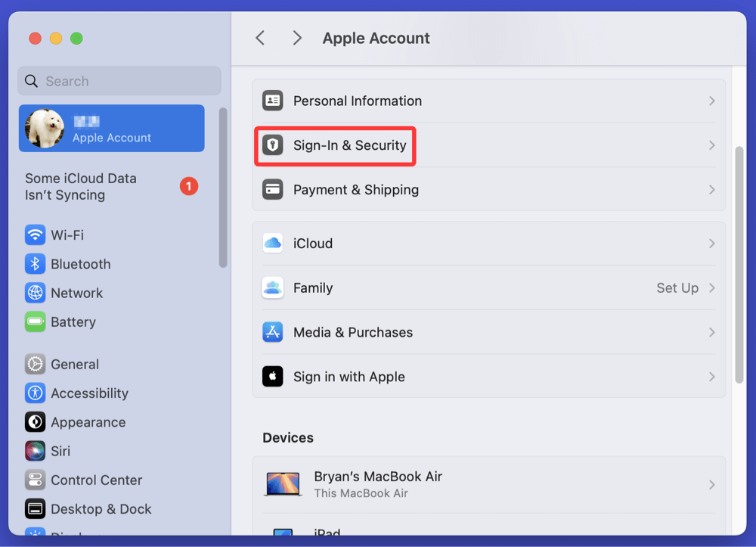The height and width of the screenshot is (547, 756).
Task: Expand the Personal Information row chevron
Action: coord(711,101)
